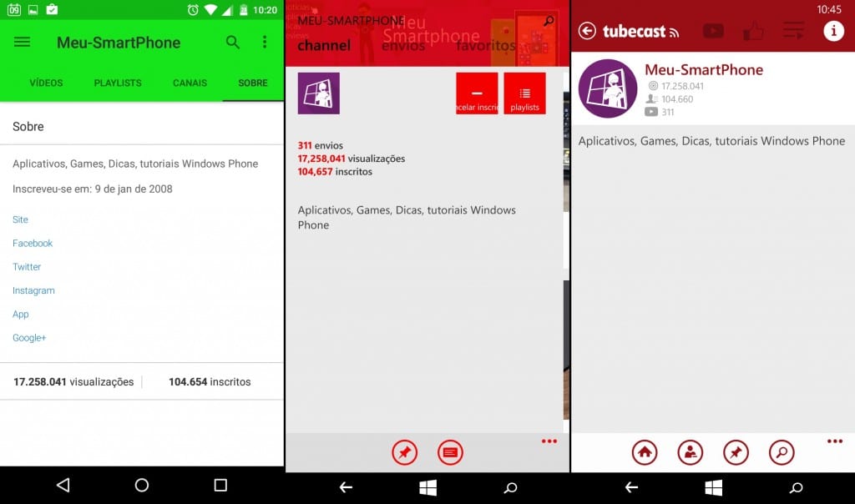The image size is (855, 504).
Task: Expand the tubecast app bar ellipsis
Action: click(x=835, y=441)
